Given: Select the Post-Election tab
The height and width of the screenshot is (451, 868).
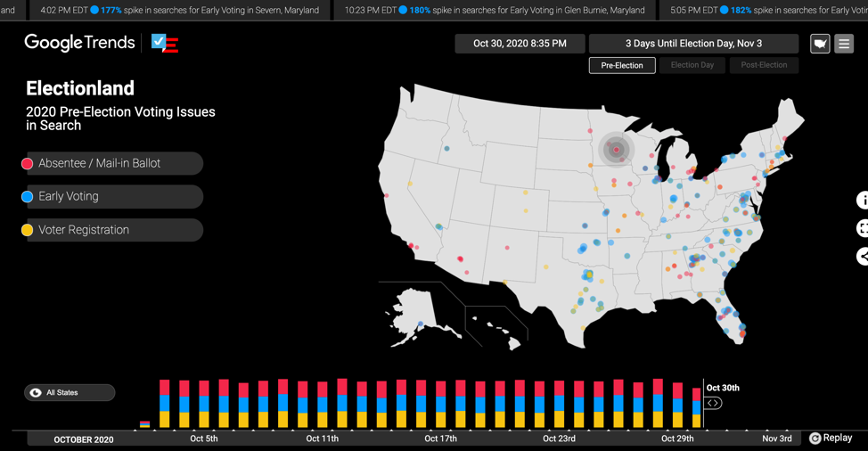Looking at the screenshot, I should [x=764, y=65].
